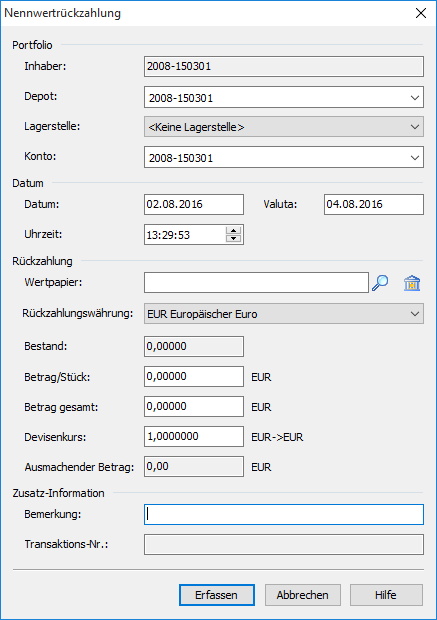Click the Bemerkung remark field
437x620 pixels.
coord(284,514)
